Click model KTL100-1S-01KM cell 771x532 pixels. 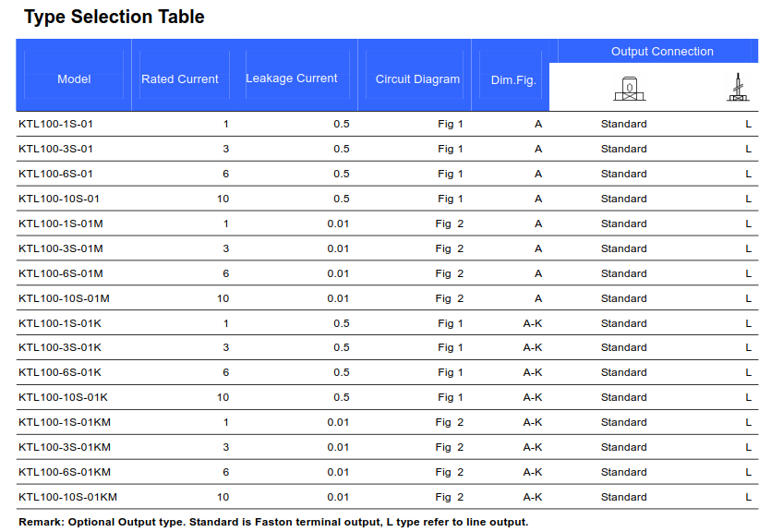(x=65, y=422)
